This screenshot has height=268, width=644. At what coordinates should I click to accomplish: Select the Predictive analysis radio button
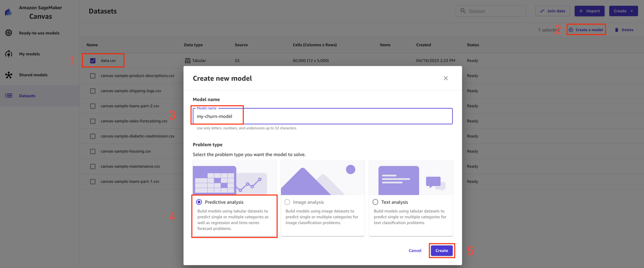point(199,202)
